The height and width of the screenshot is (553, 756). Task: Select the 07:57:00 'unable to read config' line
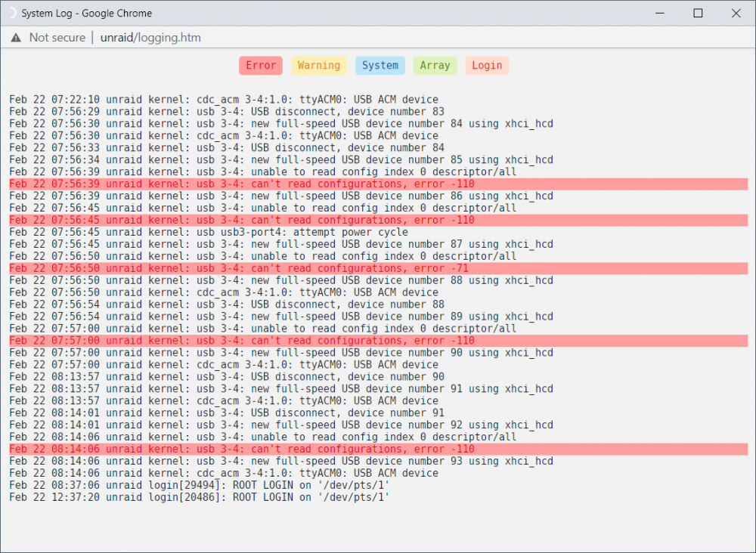coord(263,329)
